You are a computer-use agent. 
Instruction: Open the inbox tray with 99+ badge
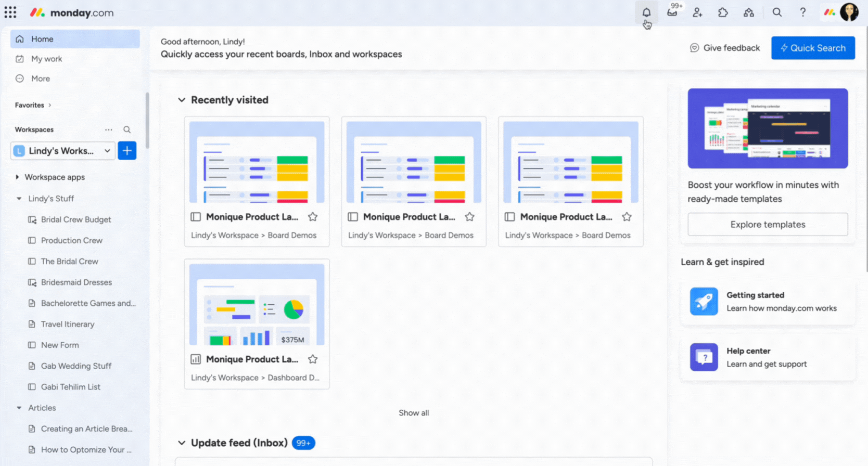(672, 12)
